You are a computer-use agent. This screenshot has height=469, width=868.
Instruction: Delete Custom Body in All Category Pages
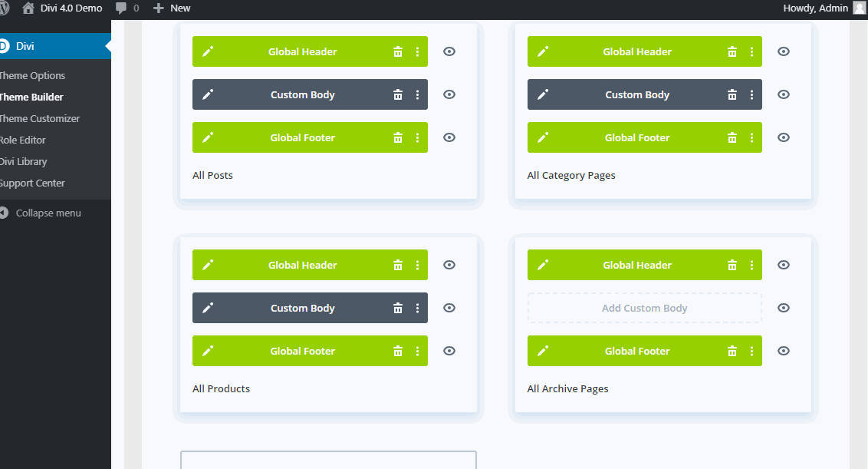[732, 95]
